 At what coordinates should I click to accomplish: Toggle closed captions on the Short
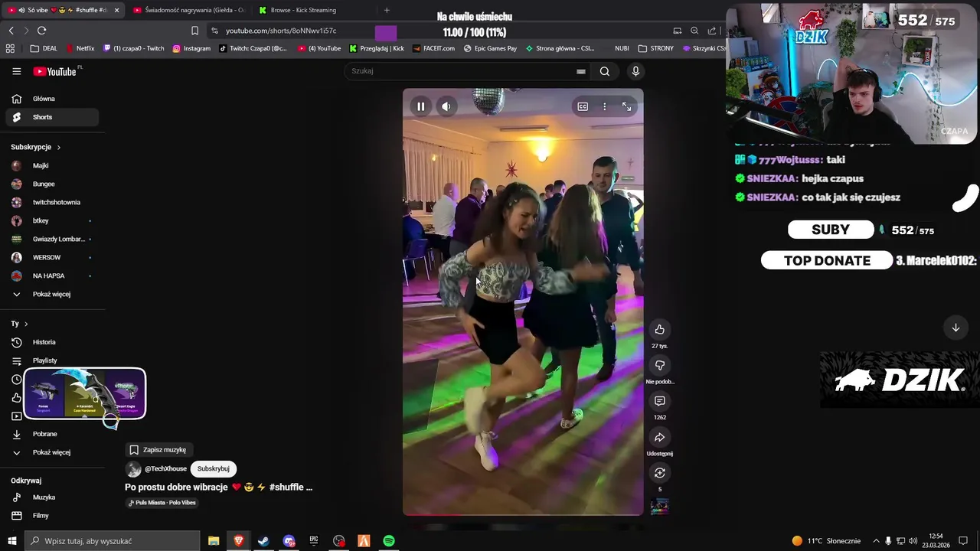tap(583, 106)
